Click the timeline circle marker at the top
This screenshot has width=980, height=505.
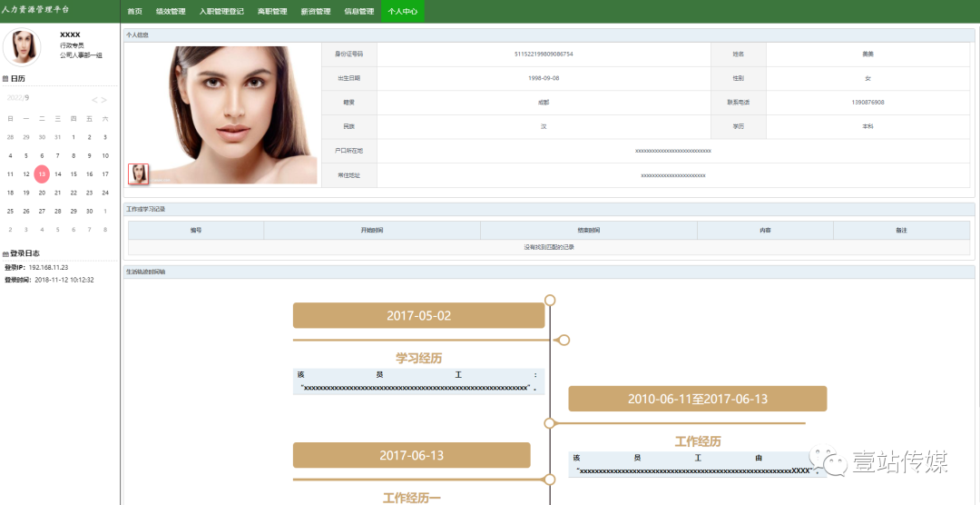tap(549, 300)
